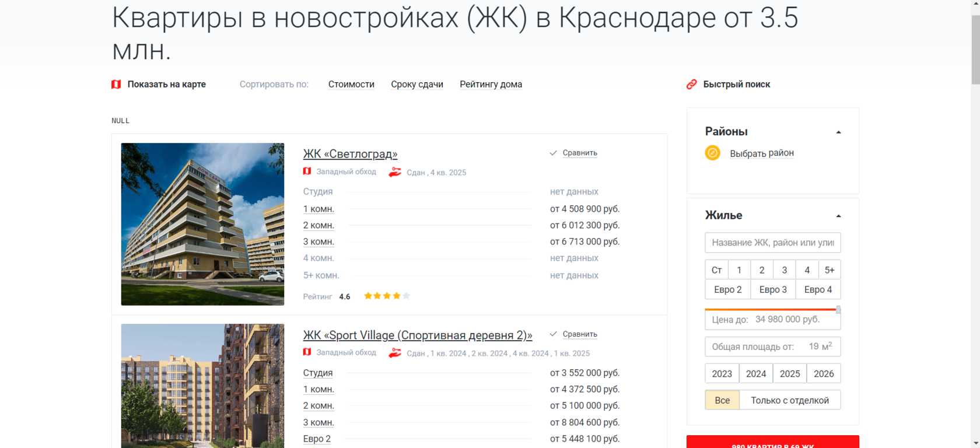This screenshot has width=980, height=448.
Task: Sort listings by Рейтингу дома
Action: coord(491,85)
